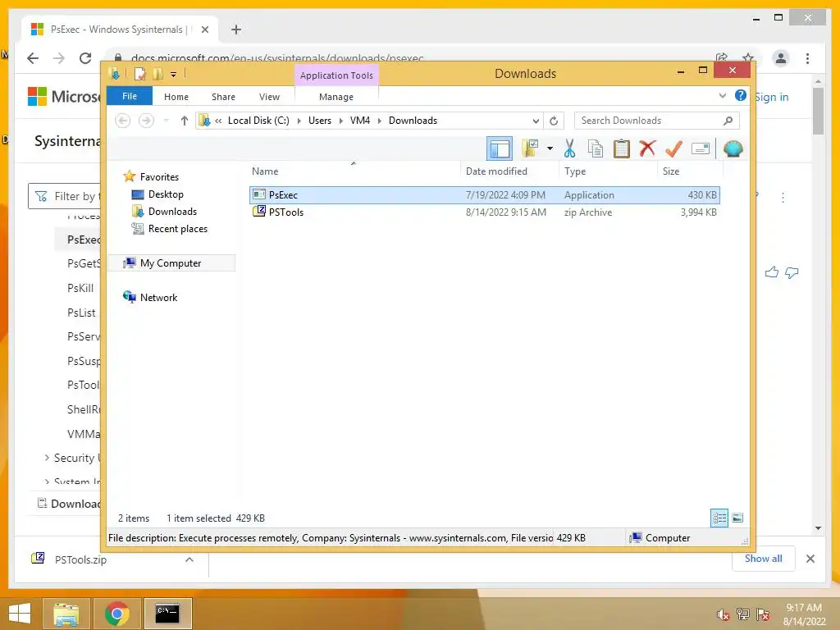Open PSTools.zip download options chevron
Image resolution: width=840 pixels, height=630 pixels.
coord(189,559)
